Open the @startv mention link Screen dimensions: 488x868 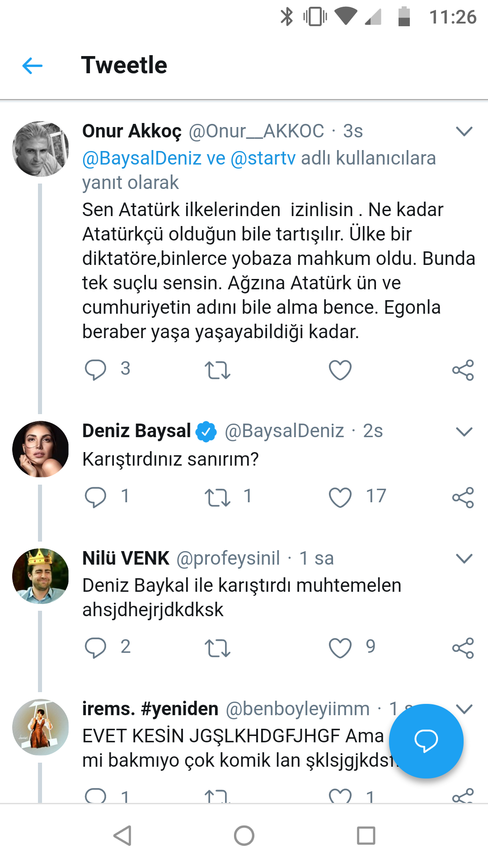point(263,159)
